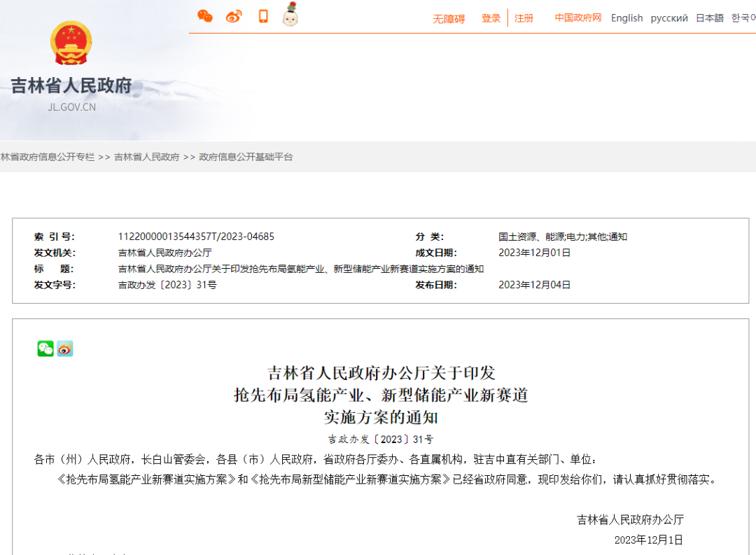Open the 注册 registration link
756x555 pixels.
(x=524, y=18)
